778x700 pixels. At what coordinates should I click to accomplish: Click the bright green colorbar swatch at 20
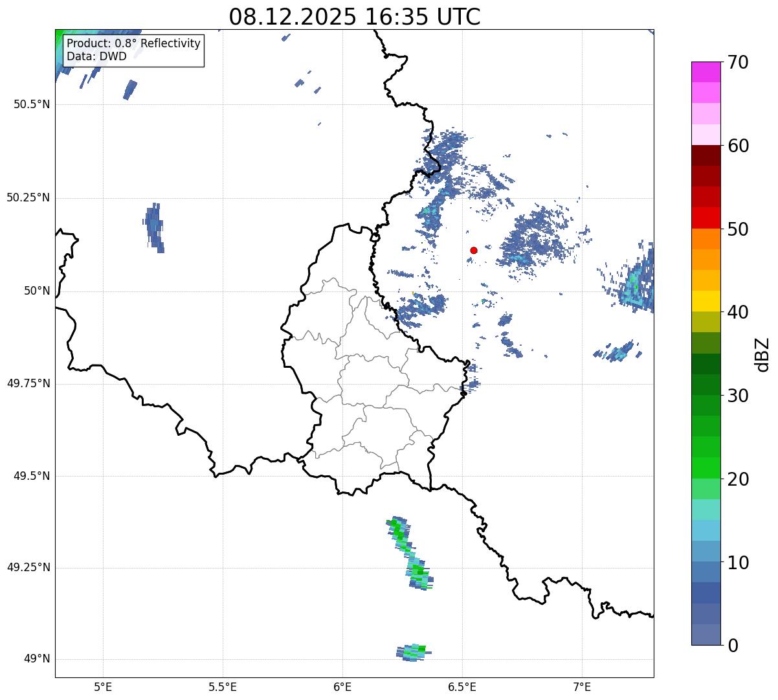tap(706, 468)
